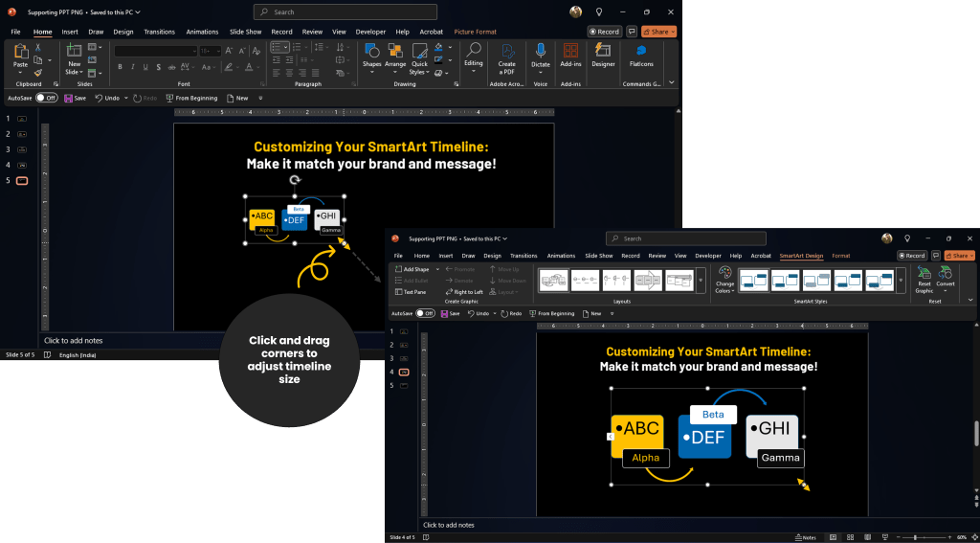Click the Record button in the back window
Screen dimensions: 980x543
click(x=604, y=32)
